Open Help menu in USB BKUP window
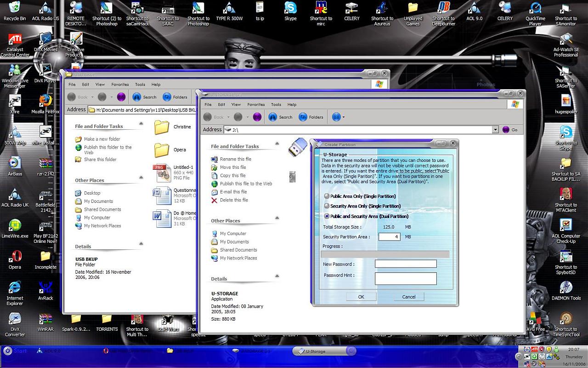 point(156,85)
